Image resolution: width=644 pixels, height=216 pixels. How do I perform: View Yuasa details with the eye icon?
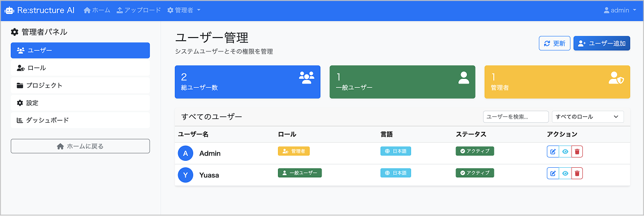pyautogui.click(x=565, y=173)
